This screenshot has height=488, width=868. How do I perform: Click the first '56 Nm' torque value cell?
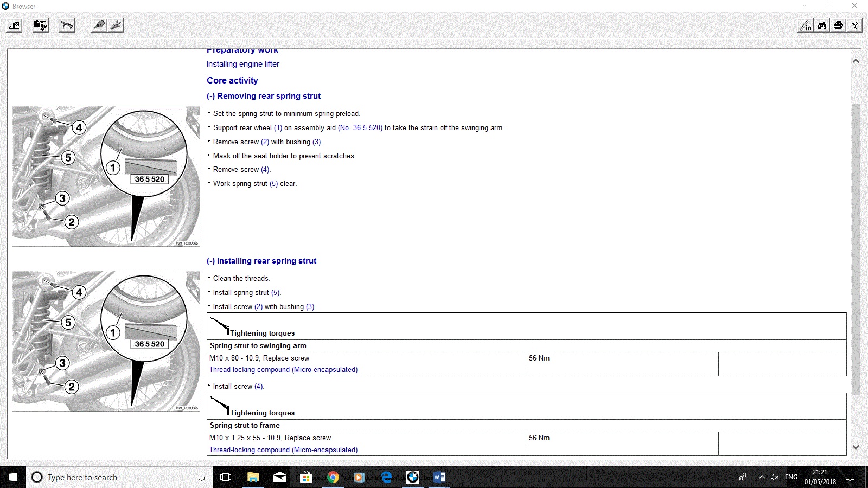[622, 364]
